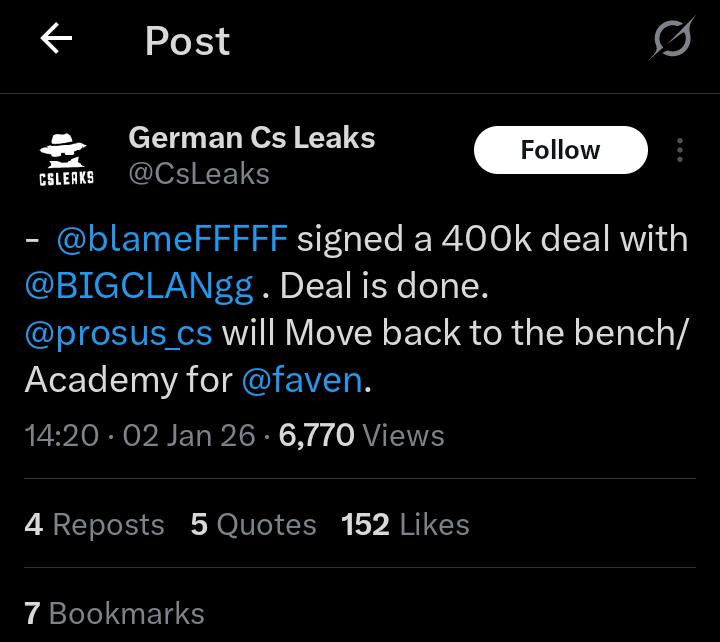The height and width of the screenshot is (642, 720).
Task: Visit the @BIGCLANgg mention link
Action: point(139,286)
